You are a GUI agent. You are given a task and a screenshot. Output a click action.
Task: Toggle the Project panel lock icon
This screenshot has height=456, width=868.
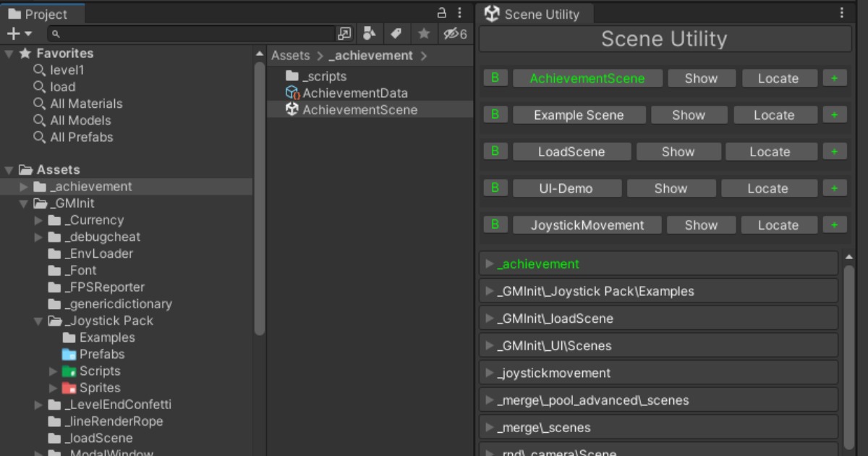pos(442,13)
